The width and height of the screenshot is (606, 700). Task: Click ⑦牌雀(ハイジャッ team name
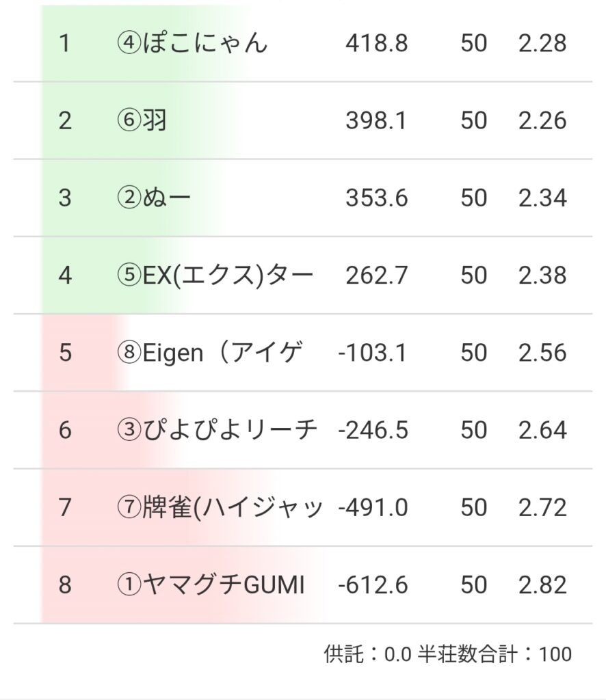coord(219,508)
